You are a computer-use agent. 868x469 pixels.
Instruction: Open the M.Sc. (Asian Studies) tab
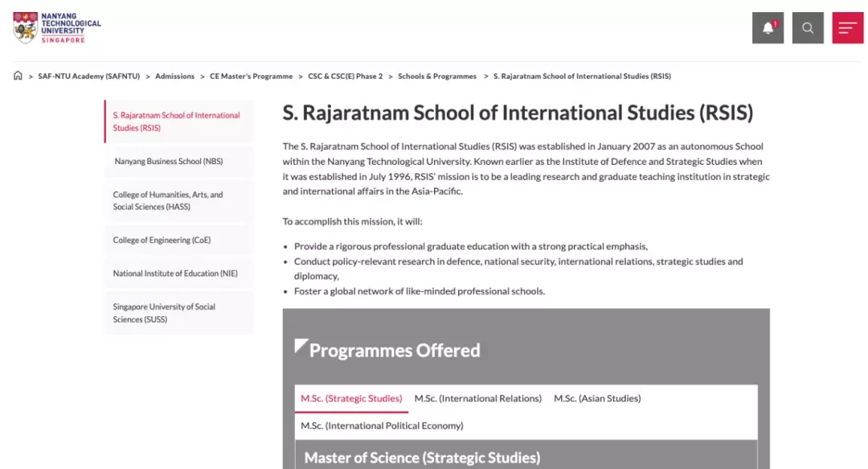pos(597,398)
